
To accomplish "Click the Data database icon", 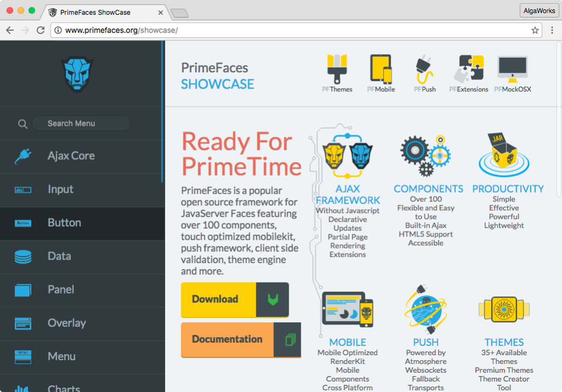I will (23, 256).
